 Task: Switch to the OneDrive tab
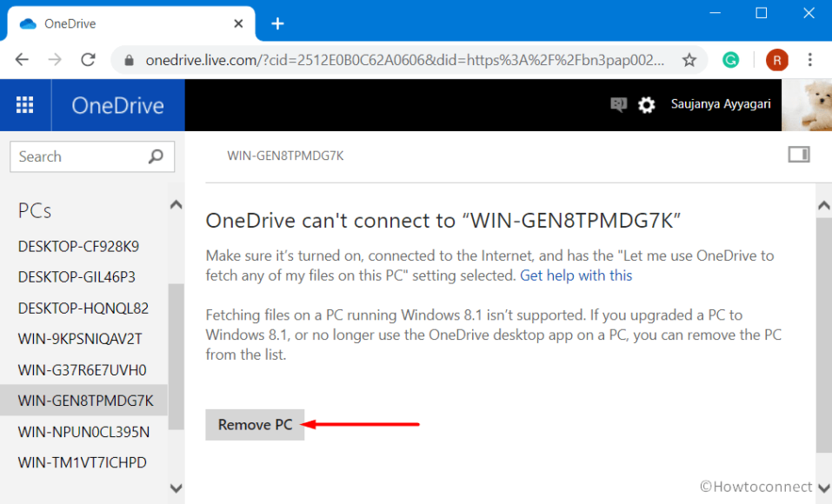(131, 23)
